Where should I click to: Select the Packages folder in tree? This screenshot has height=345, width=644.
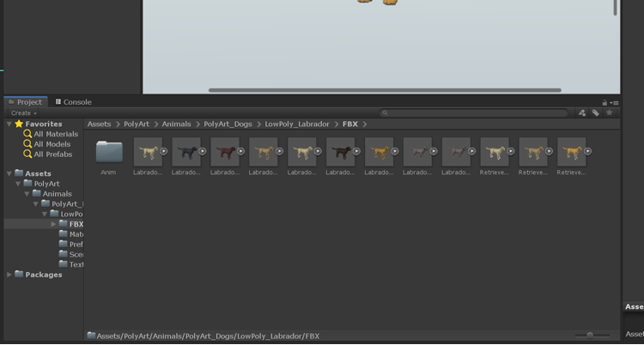coord(44,275)
